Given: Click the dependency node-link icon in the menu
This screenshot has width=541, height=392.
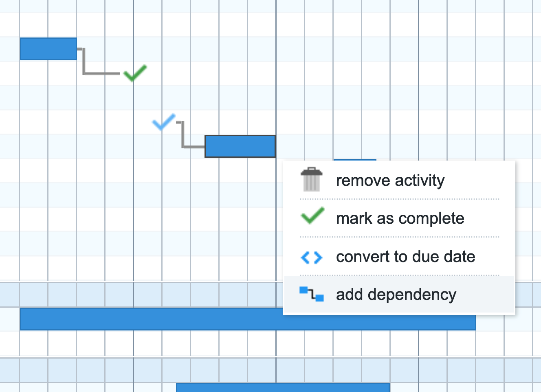Looking at the screenshot, I should [311, 294].
